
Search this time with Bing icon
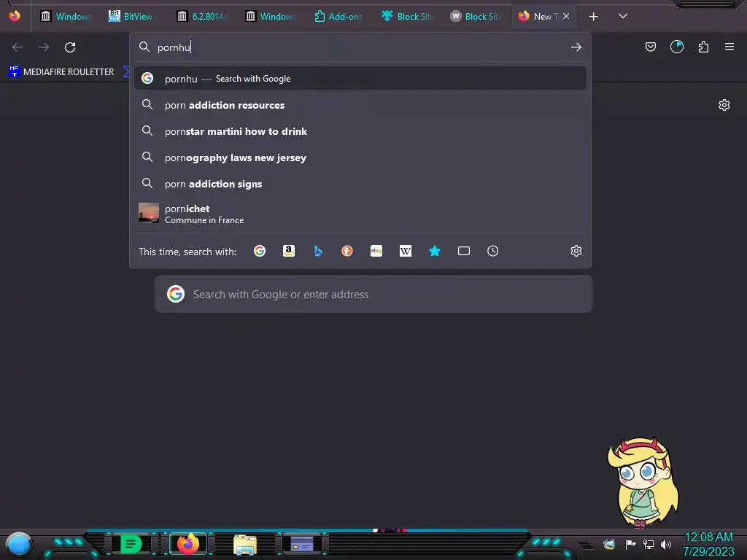coord(318,251)
